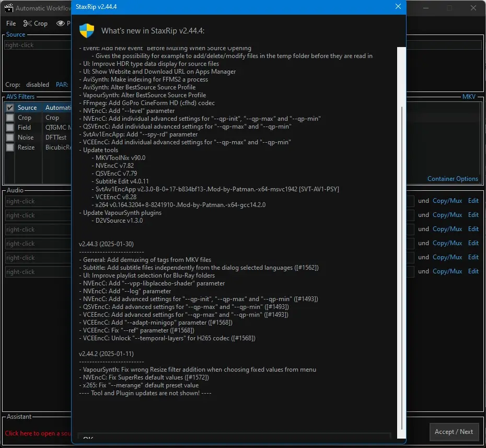Close the StaxRip v2.44.4 dialog
This screenshot has height=448, width=486.
(x=398, y=6)
